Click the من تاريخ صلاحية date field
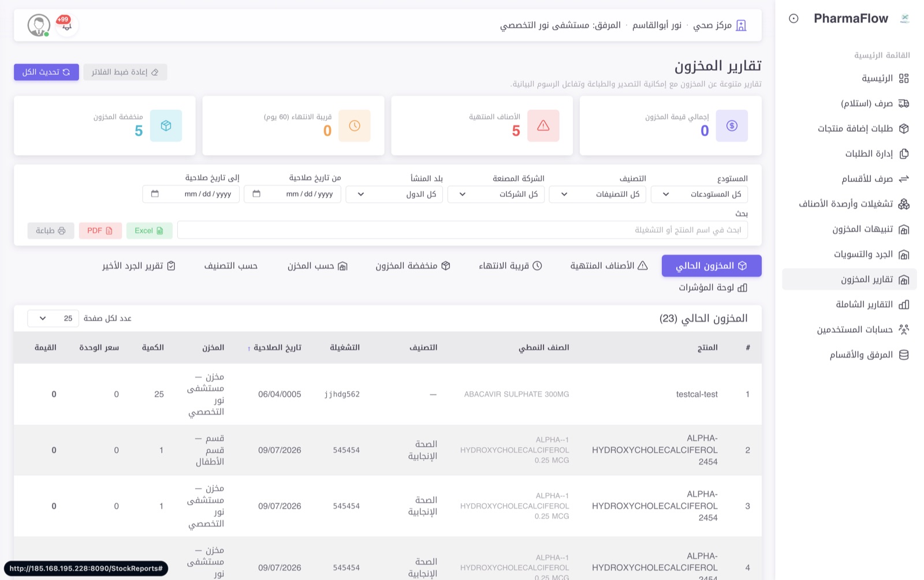924x580 pixels. coord(293,194)
